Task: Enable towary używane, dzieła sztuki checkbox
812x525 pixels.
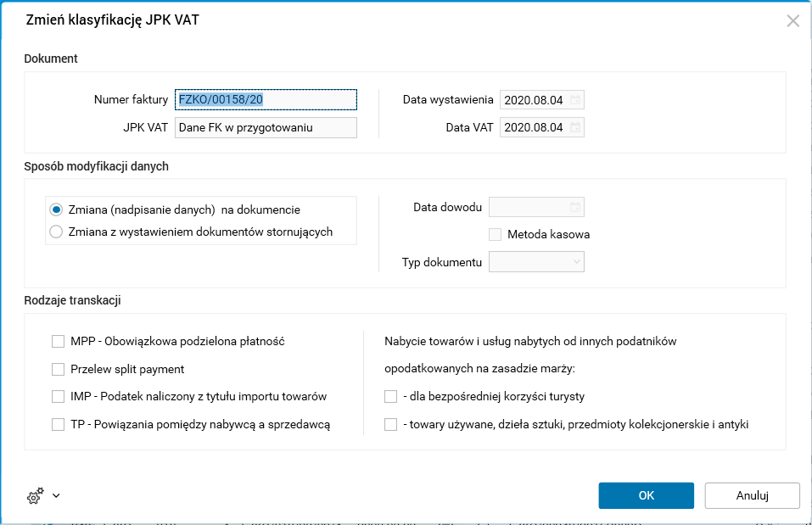Action: point(391,424)
